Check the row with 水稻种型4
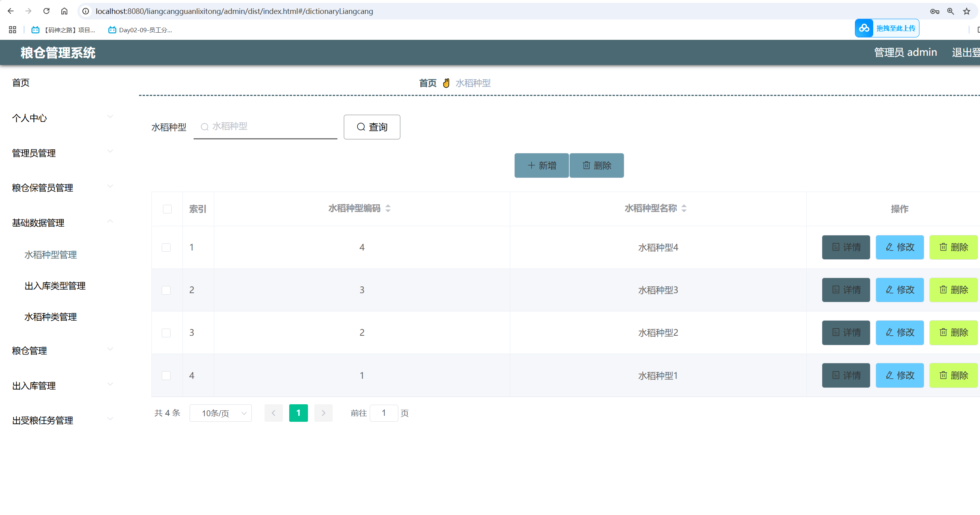Viewport: 980px width, 515px height. coord(166,247)
